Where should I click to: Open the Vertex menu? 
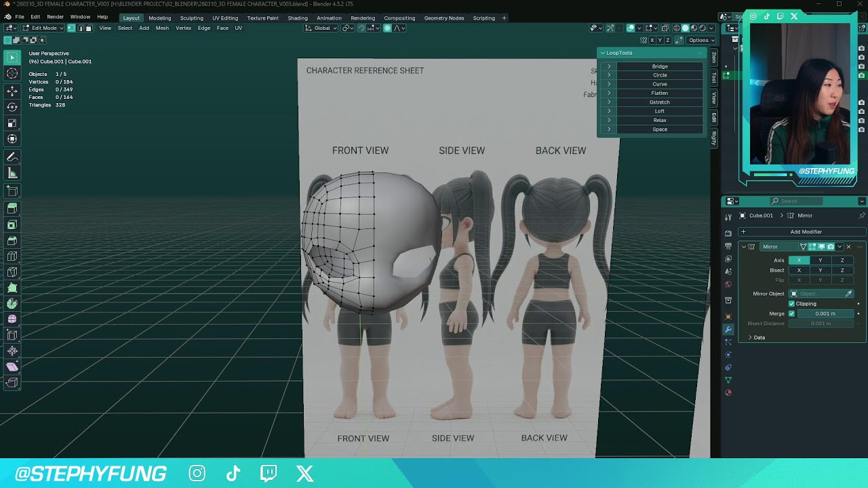click(183, 28)
